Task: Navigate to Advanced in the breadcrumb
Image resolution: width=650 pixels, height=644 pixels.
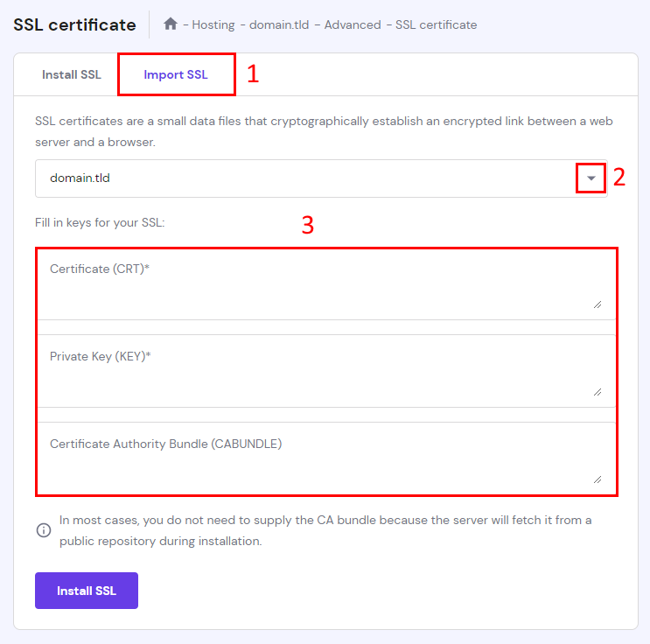Action: pos(353,24)
